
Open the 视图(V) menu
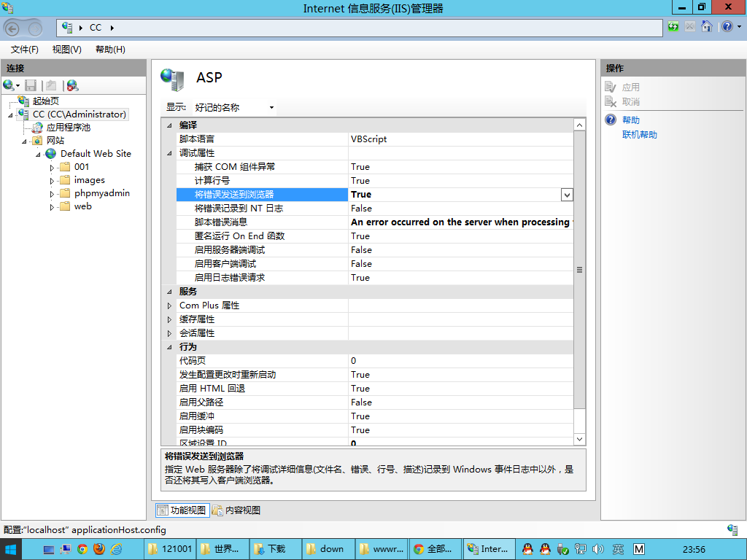click(x=66, y=50)
